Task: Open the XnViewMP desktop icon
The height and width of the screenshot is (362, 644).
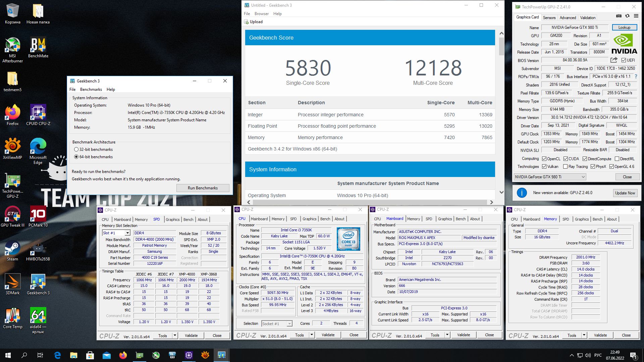Action: coord(12,149)
